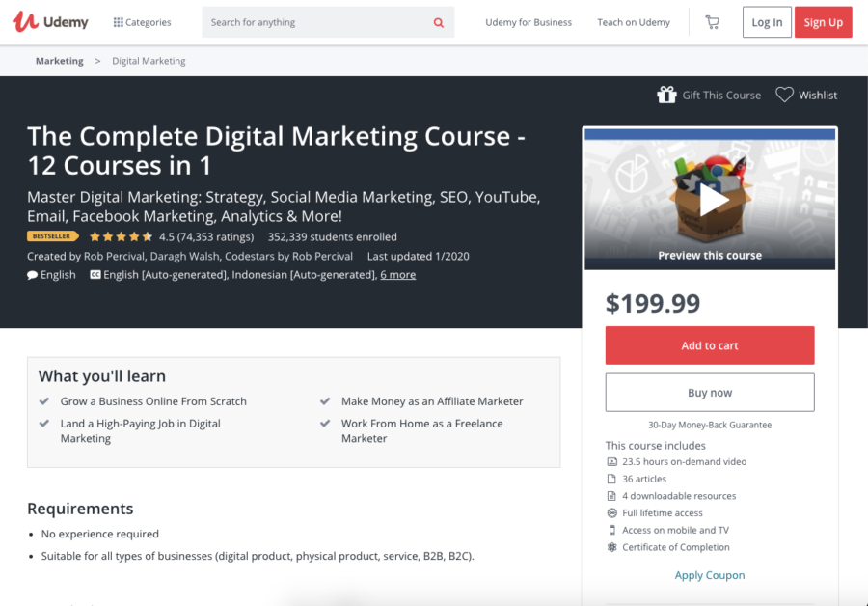
Task: Click the five-star rating stars
Action: point(121,237)
